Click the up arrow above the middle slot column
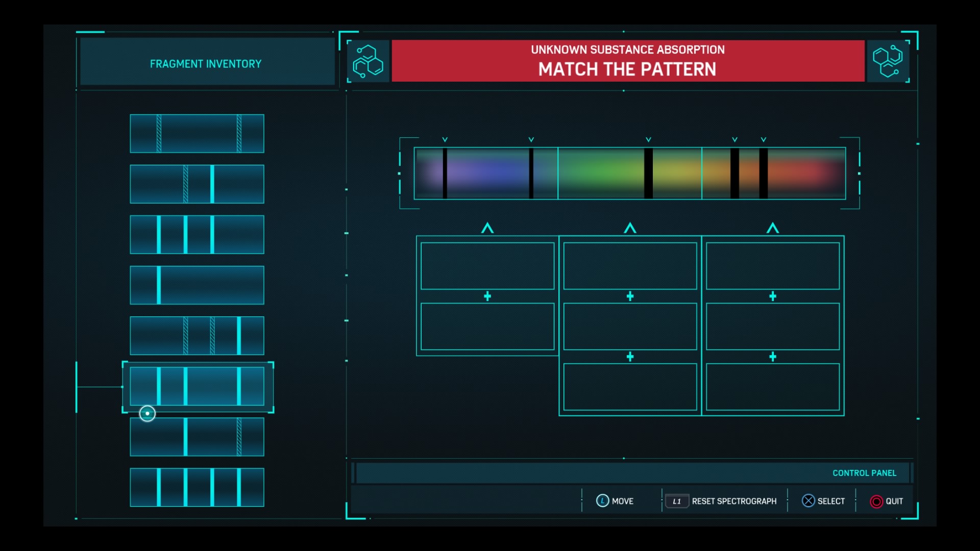This screenshot has height=551, width=980. (x=630, y=228)
